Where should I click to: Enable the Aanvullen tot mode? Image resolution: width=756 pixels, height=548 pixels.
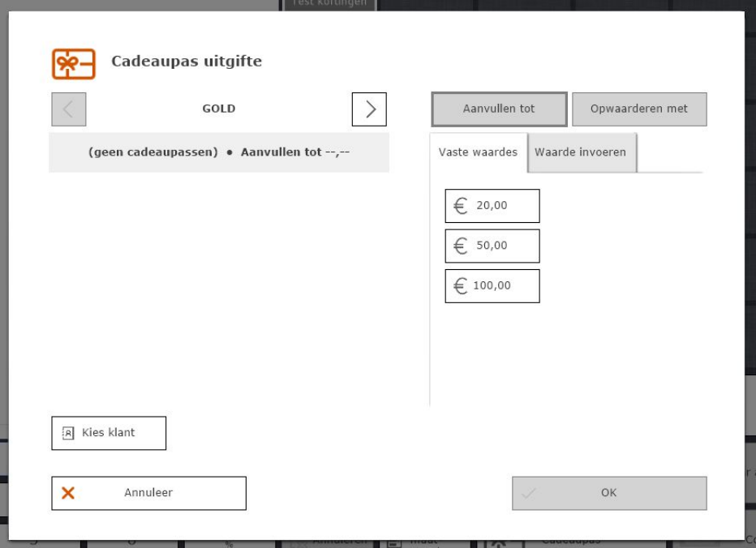tap(499, 109)
